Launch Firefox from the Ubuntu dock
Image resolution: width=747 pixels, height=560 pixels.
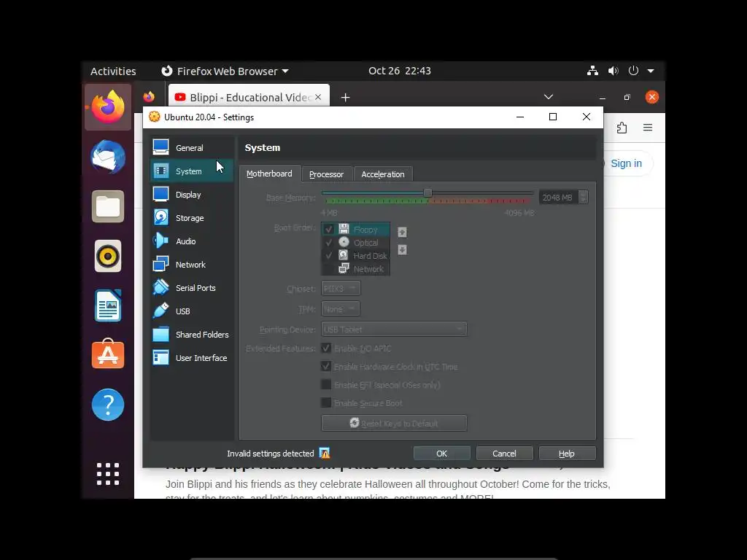(x=108, y=107)
